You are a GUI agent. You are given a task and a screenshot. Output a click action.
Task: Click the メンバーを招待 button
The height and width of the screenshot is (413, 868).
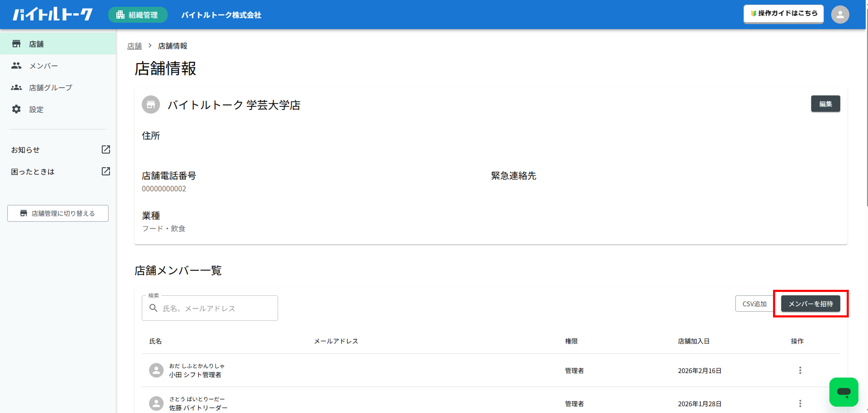pyautogui.click(x=810, y=304)
